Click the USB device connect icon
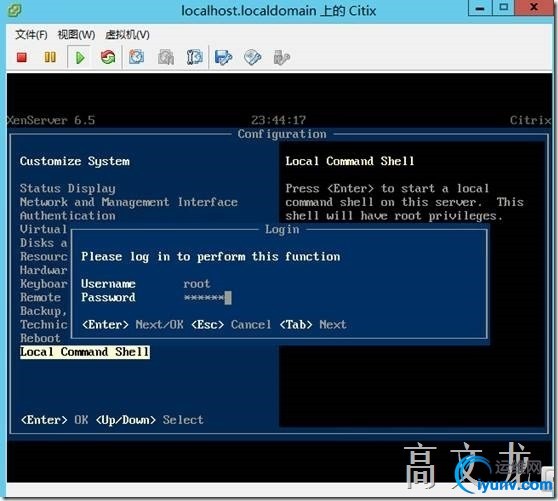The image size is (558, 501). (x=281, y=58)
